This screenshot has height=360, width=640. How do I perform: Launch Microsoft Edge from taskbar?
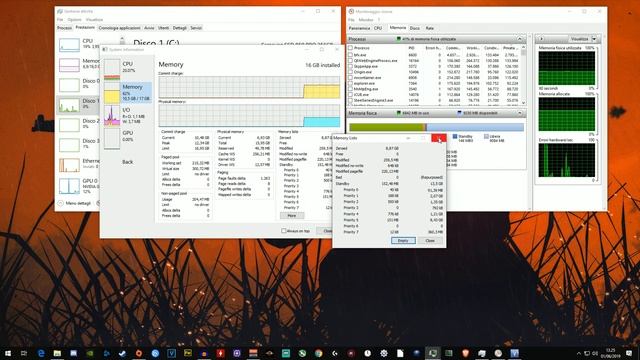pos(41,353)
